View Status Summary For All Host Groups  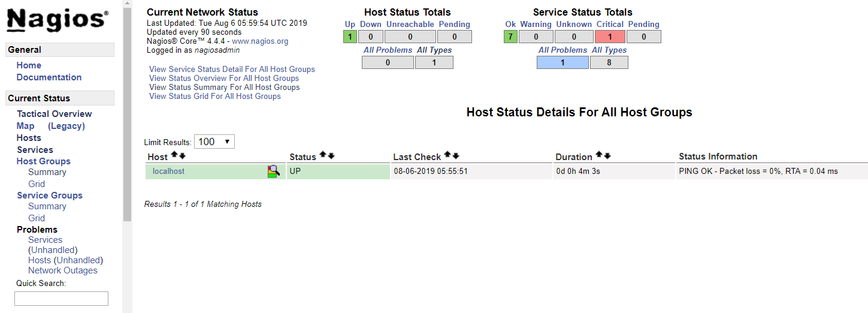[x=225, y=88]
